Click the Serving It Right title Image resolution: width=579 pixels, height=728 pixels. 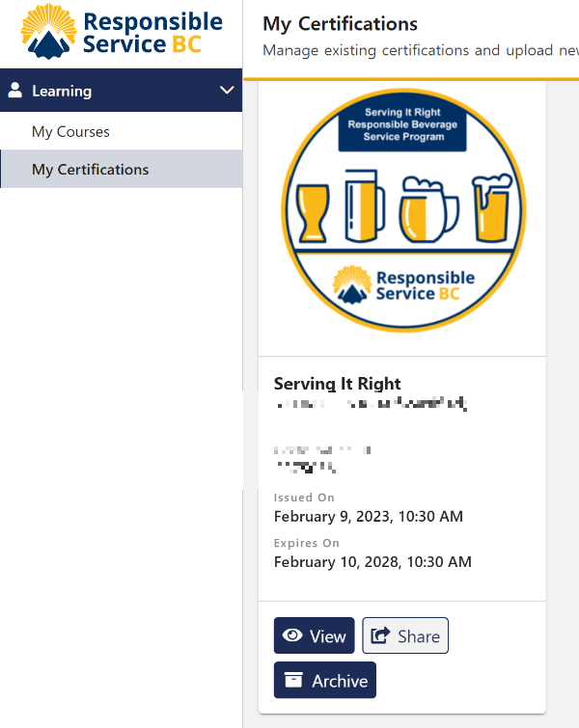[338, 384]
